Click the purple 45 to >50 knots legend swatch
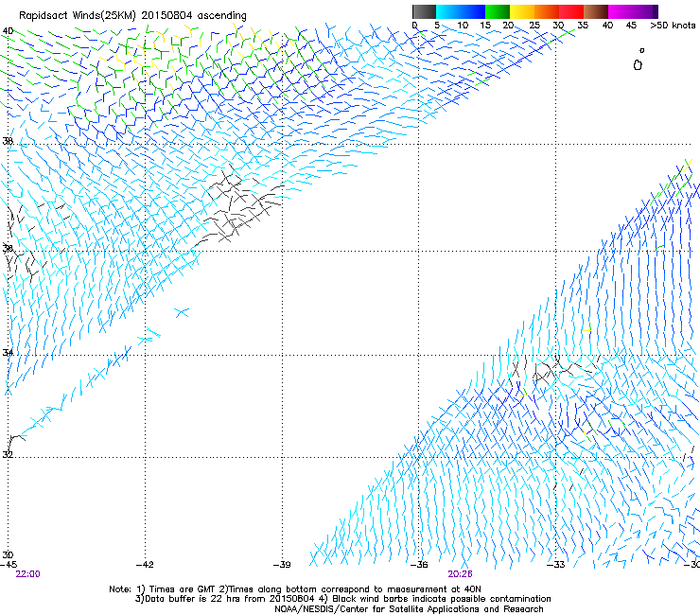 click(645, 11)
